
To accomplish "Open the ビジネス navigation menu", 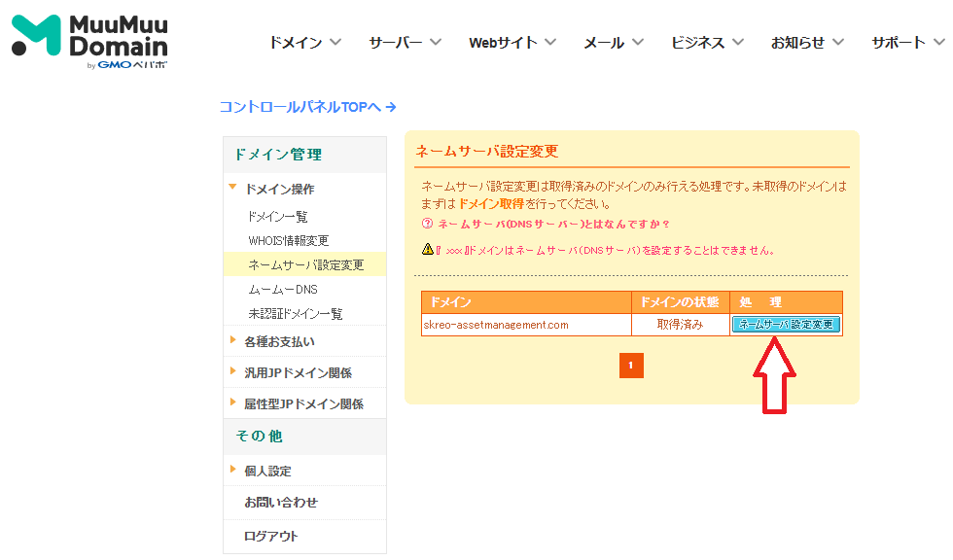I will point(707,43).
